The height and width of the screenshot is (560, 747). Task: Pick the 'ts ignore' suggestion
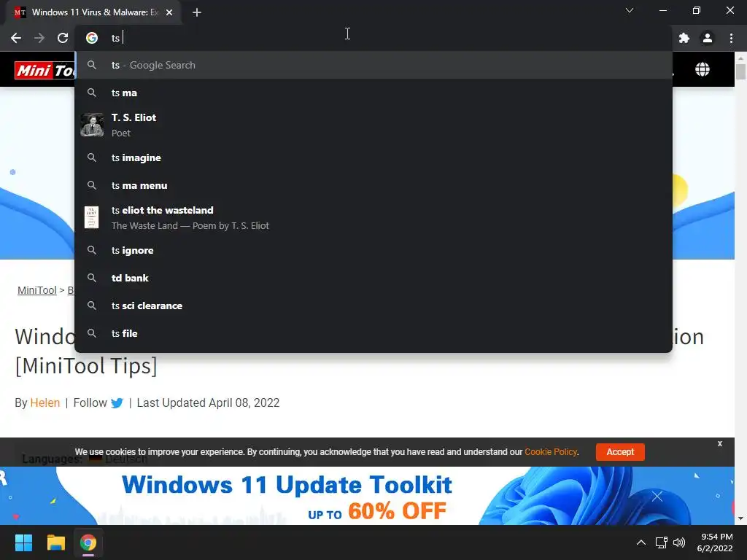[373, 251]
